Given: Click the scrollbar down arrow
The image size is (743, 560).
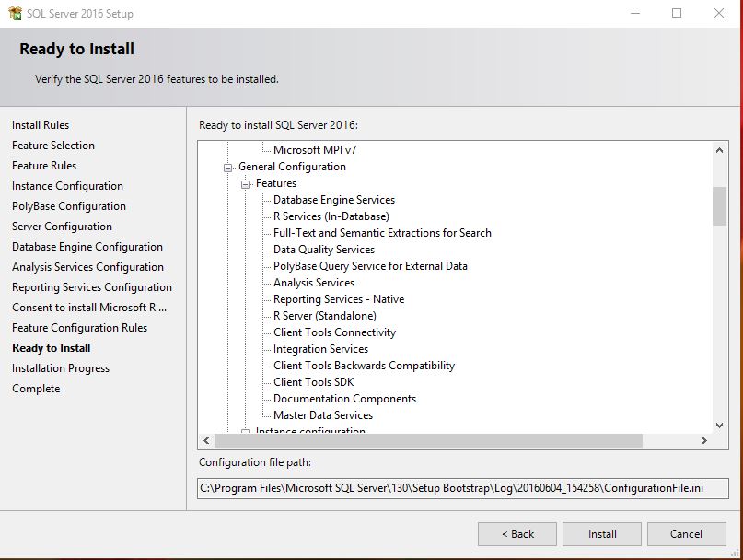Looking at the screenshot, I should click(719, 425).
